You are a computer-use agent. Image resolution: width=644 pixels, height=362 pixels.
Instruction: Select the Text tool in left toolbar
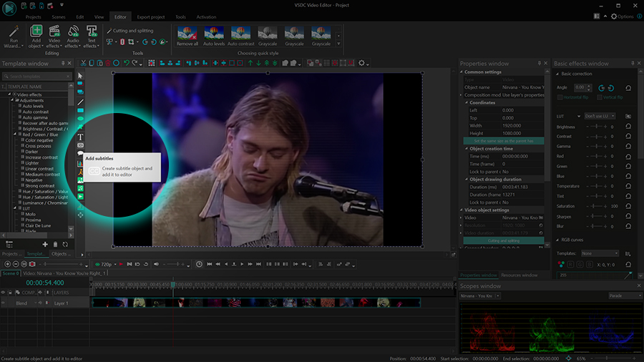(80, 137)
